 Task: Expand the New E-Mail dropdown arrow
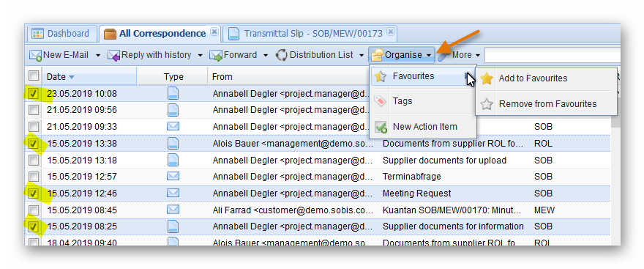pyautogui.click(x=98, y=56)
